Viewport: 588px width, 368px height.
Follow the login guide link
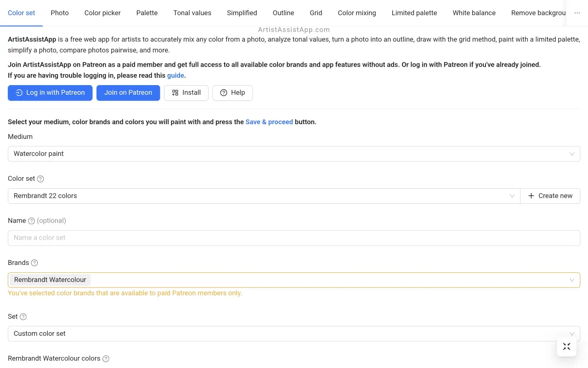[175, 75]
